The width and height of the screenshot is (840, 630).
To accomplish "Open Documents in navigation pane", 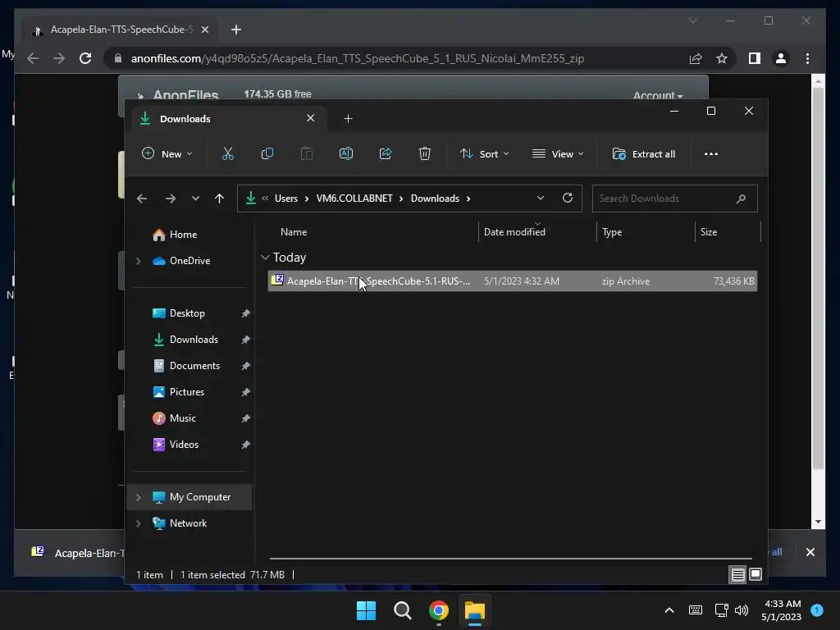I will tap(194, 366).
